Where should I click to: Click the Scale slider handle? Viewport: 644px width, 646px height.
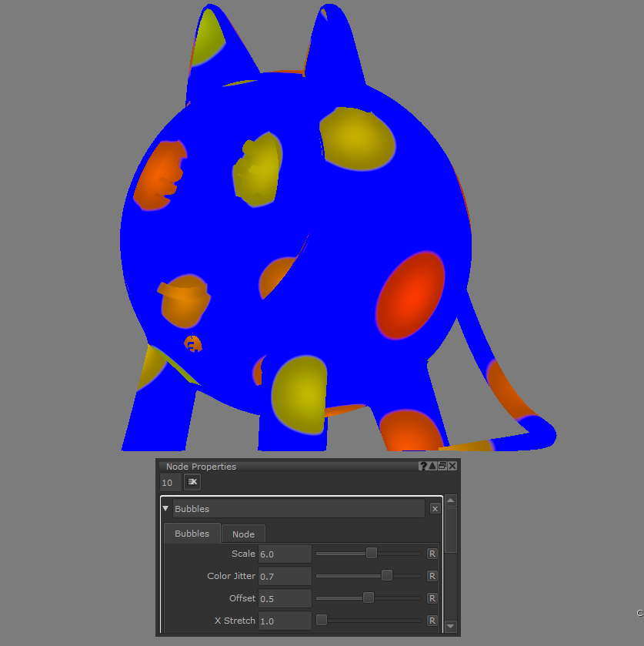[372, 553]
